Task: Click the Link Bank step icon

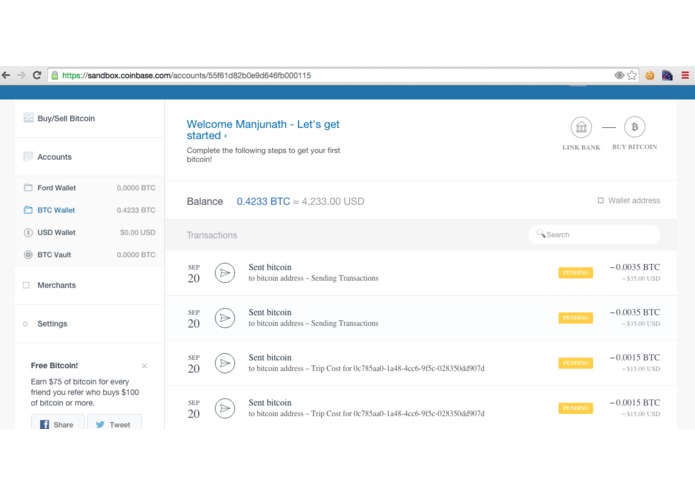Action: pos(581,128)
